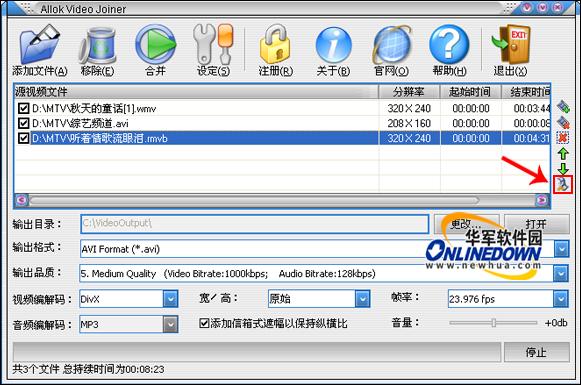Viewport: 581px width, 385px height.
Task: Expand the video codec DivX dropdown
Action: [x=170, y=299]
